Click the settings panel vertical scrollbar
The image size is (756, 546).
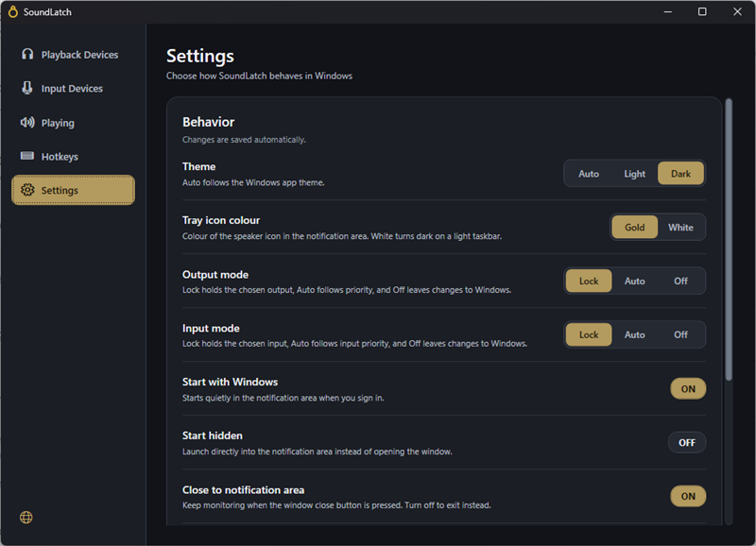(729, 240)
